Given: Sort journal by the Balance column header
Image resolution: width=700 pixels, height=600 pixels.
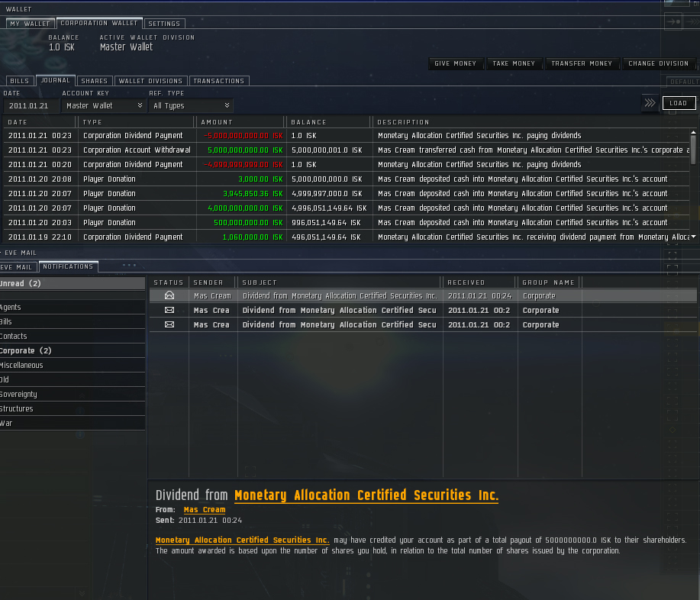Looking at the screenshot, I should pos(328,122).
